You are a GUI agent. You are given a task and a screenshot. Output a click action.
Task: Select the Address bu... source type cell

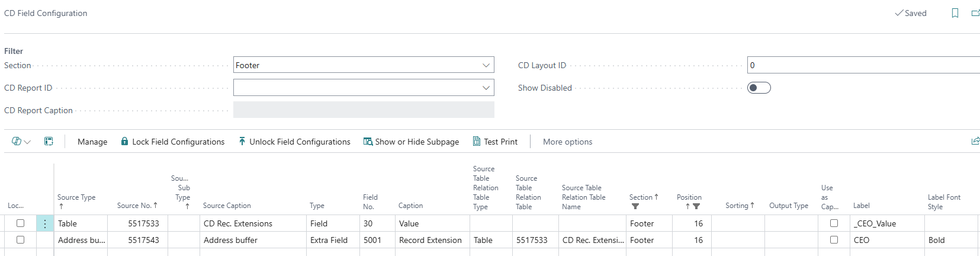[81, 240]
